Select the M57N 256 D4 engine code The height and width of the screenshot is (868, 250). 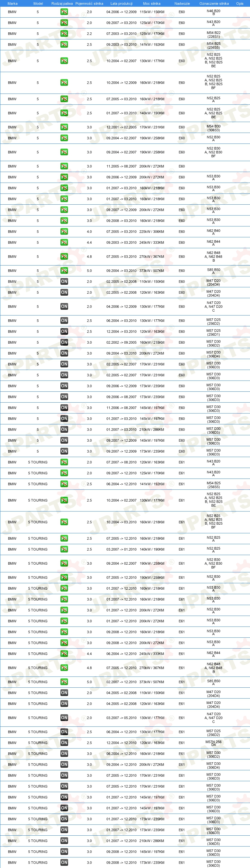[213, 743]
